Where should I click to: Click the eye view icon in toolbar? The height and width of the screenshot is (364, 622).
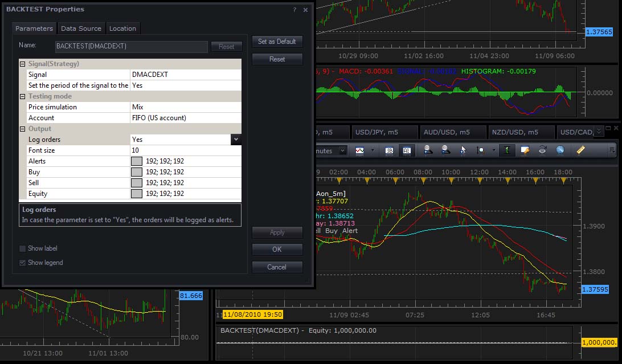pos(542,150)
